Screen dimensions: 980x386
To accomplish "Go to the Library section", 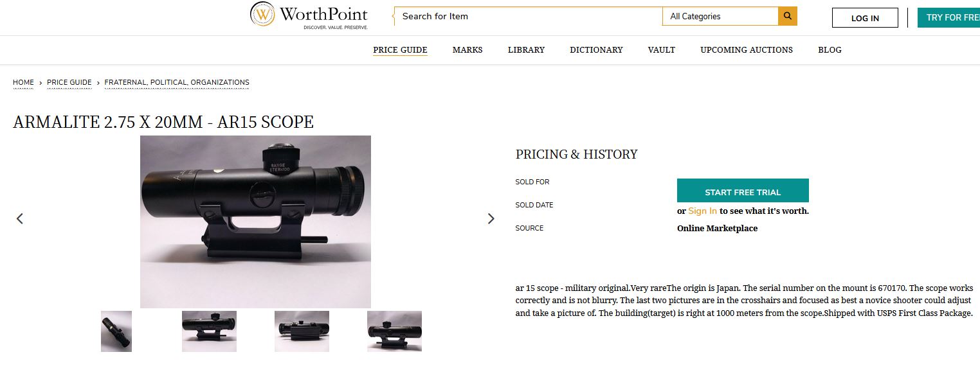I will [526, 49].
